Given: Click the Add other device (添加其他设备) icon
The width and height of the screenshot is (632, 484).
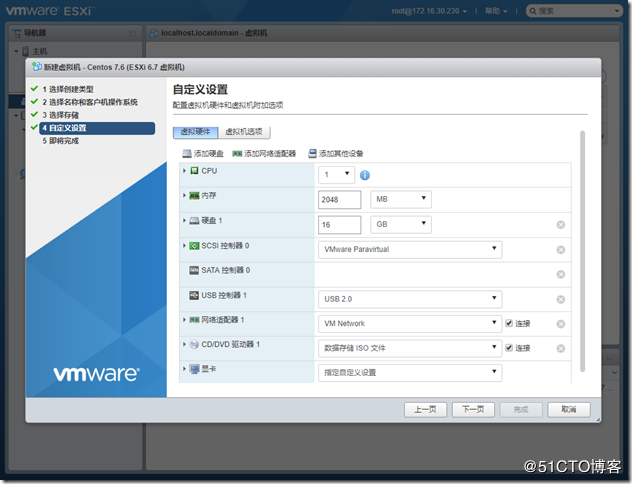Looking at the screenshot, I should 312,154.
